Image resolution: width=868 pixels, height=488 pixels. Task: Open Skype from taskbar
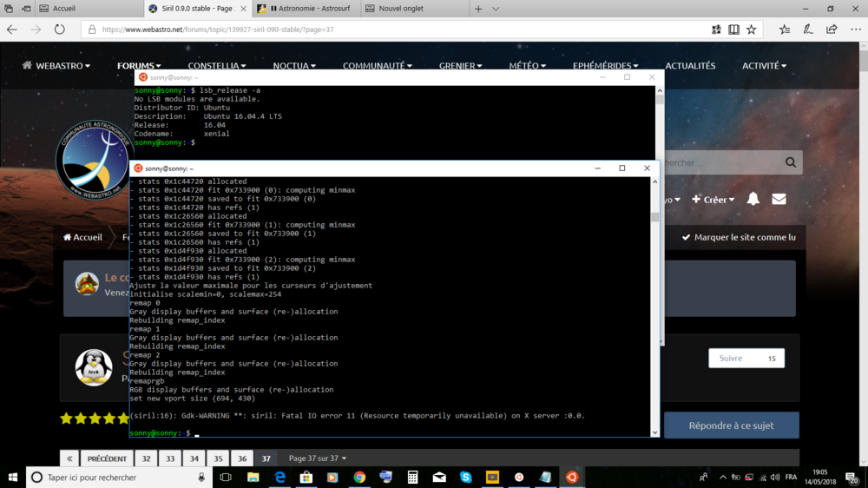pos(465,477)
